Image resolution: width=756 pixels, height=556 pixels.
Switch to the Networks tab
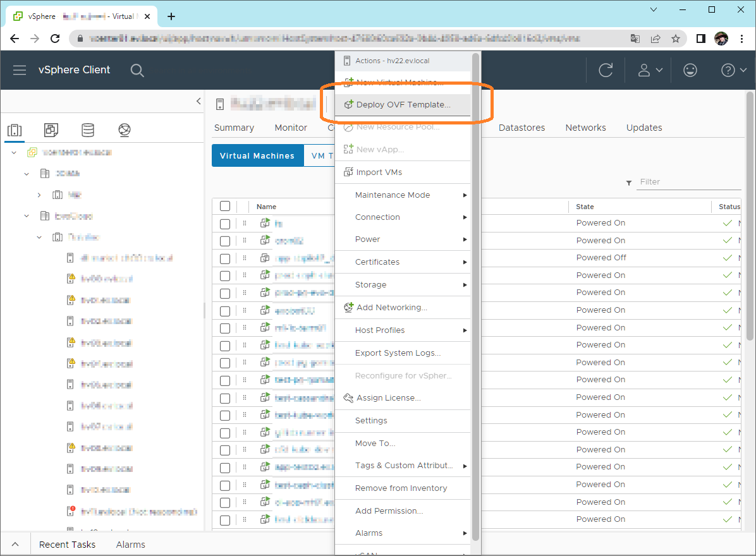pyautogui.click(x=585, y=128)
